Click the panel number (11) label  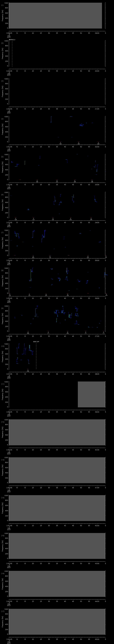point(3,384)
